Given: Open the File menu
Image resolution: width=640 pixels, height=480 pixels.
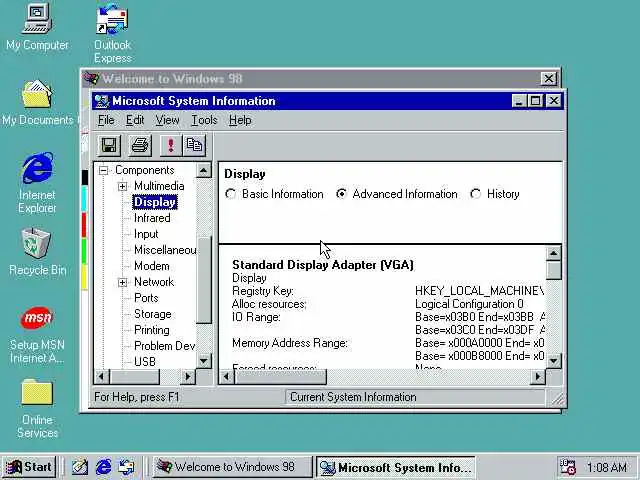Looking at the screenshot, I should (x=106, y=120).
